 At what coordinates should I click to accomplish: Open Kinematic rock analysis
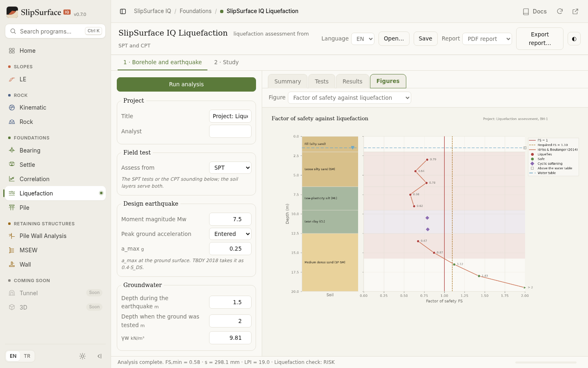[x=55, y=108]
